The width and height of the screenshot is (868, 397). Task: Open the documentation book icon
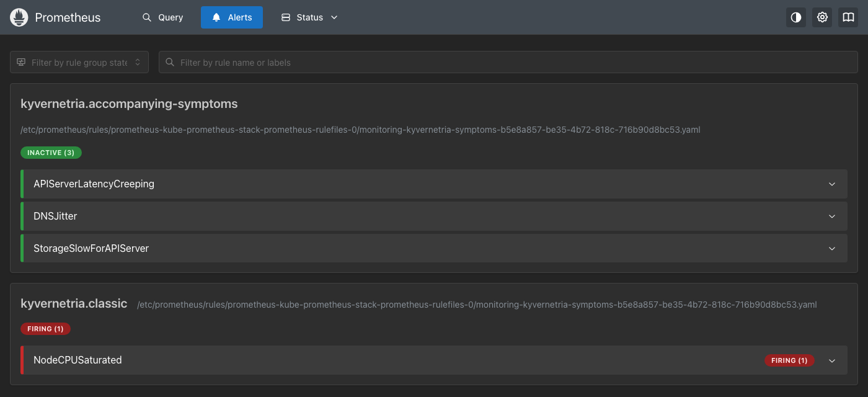point(848,17)
